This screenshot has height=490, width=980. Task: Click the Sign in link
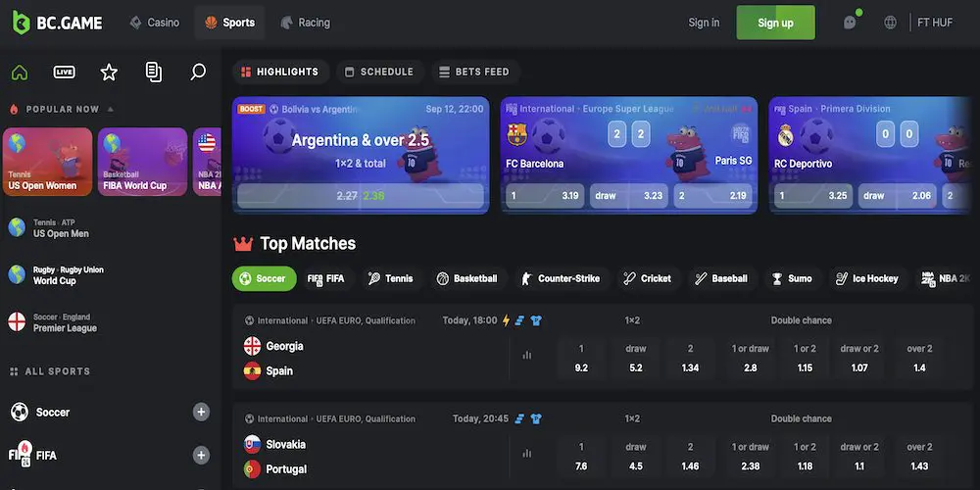click(x=704, y=23)
